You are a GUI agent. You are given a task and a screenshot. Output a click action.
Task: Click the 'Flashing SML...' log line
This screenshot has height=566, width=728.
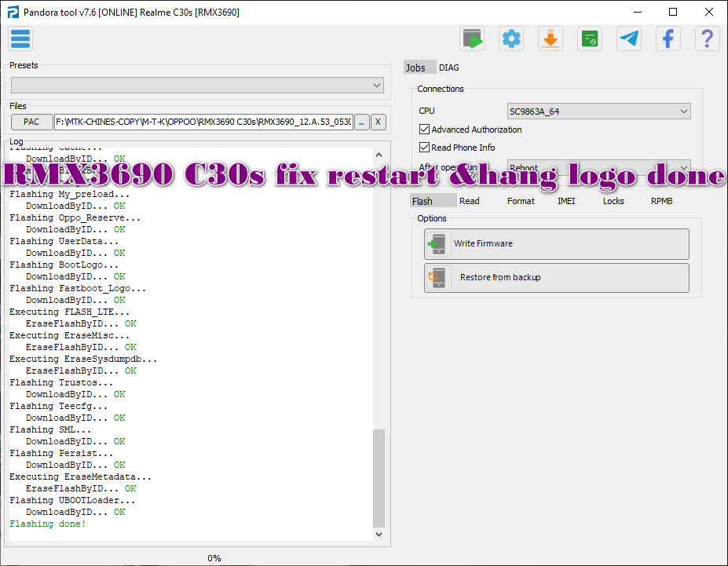(x=50, y=429)
